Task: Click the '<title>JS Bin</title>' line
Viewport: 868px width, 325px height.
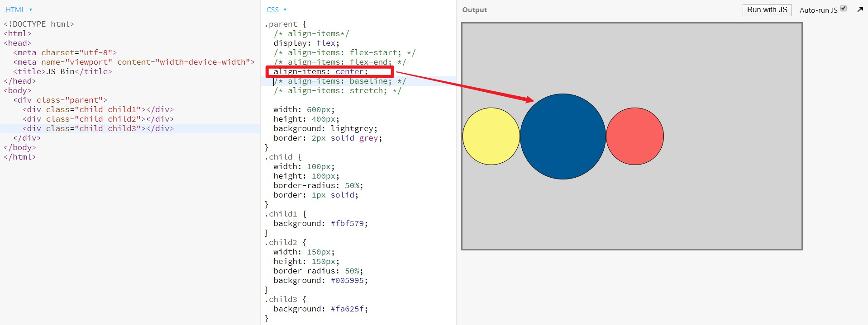Action: pos(62,71)
